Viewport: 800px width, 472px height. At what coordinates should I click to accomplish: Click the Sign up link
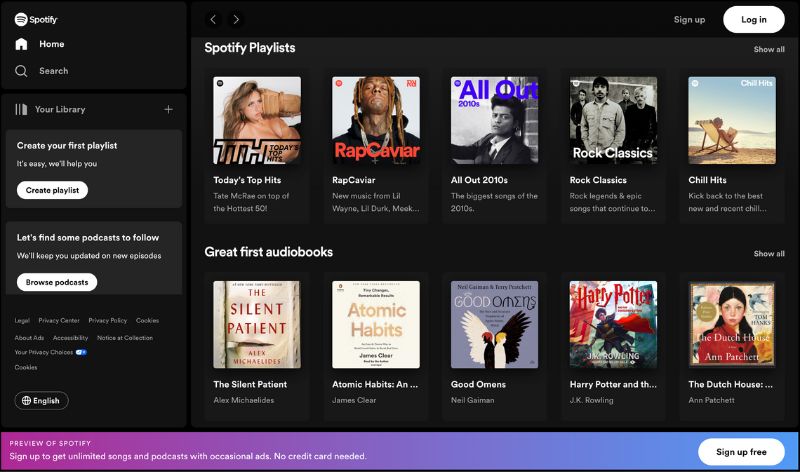(x=689, y=19)
